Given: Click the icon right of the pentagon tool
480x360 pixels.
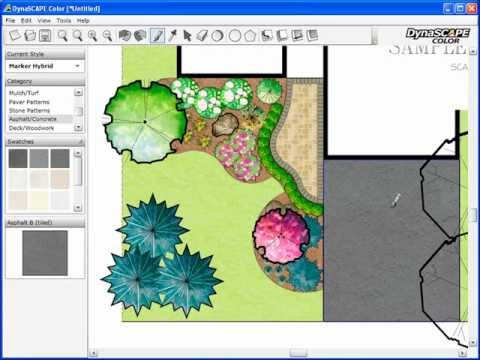Looking at the screenshot, I should point(267,35).
